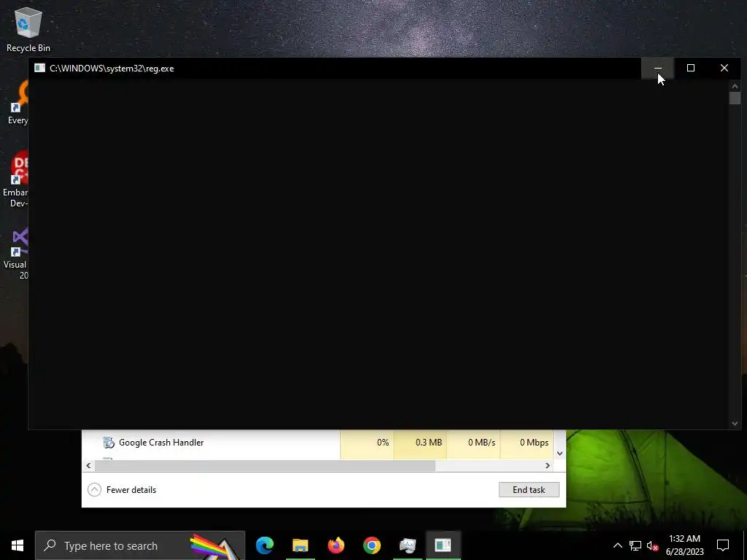Close the reg.exe console window

(x=724, y=68)
